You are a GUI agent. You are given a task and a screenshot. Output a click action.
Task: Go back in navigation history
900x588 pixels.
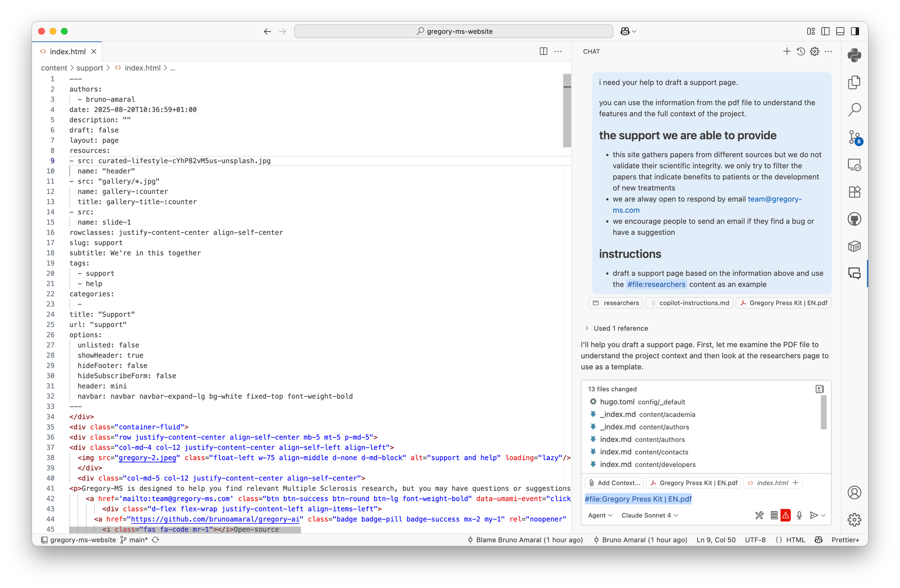tap(267, 31)
